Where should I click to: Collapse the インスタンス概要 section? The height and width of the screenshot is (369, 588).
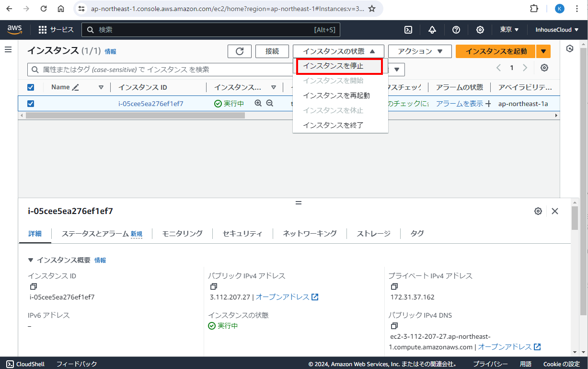31,260
